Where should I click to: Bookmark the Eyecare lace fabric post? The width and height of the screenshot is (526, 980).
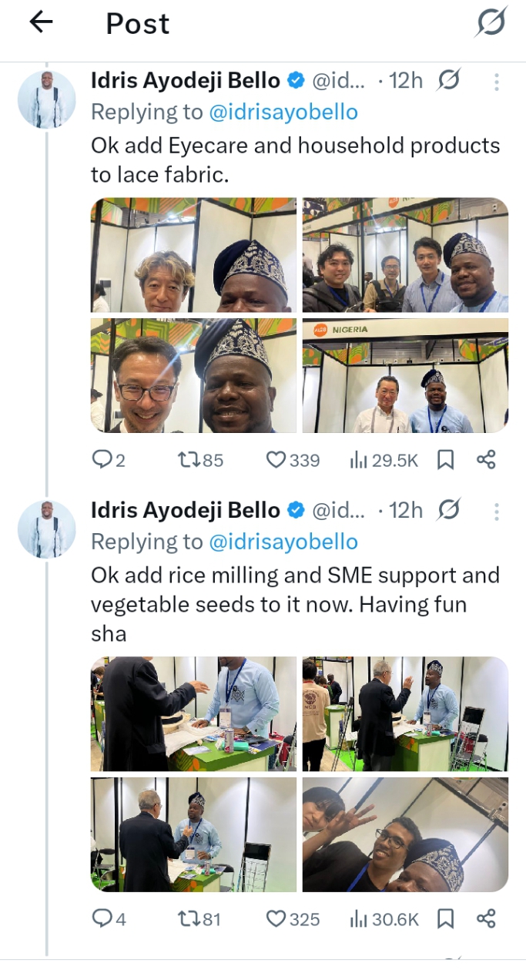click(x=446, y=460)
